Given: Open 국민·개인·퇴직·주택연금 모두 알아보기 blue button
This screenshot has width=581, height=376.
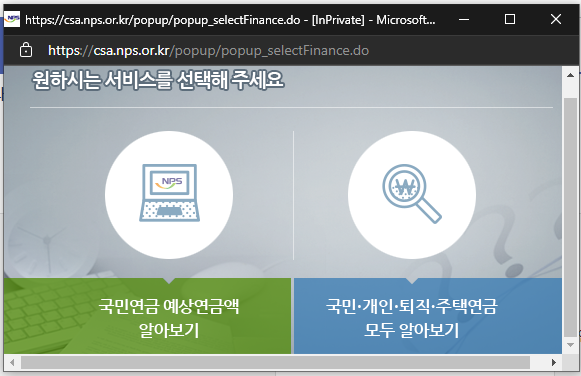Looking at the screenshot, I should tap(428, 316).
